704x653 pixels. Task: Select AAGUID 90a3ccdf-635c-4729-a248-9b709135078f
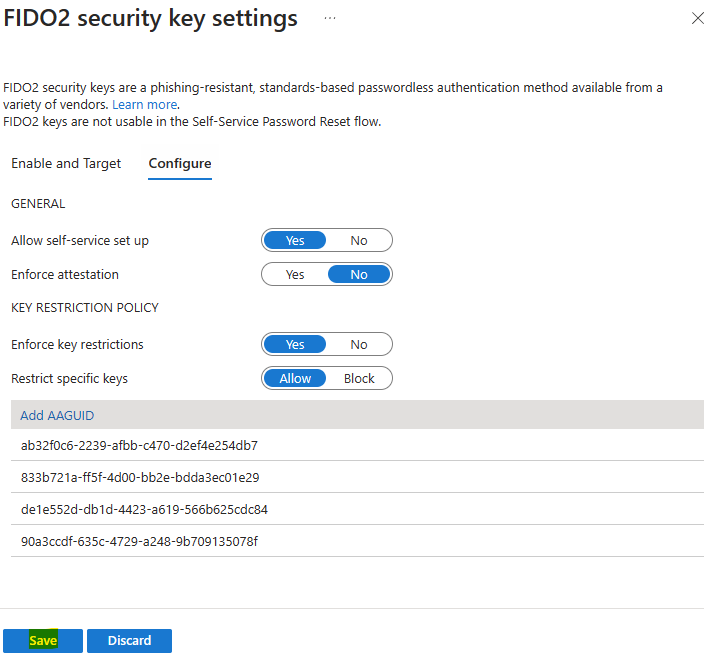point(357,541)
